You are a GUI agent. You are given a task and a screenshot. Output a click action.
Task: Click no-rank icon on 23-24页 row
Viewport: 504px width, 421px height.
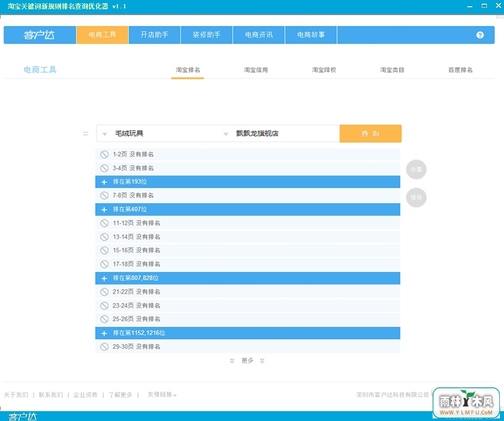[105, 306]
